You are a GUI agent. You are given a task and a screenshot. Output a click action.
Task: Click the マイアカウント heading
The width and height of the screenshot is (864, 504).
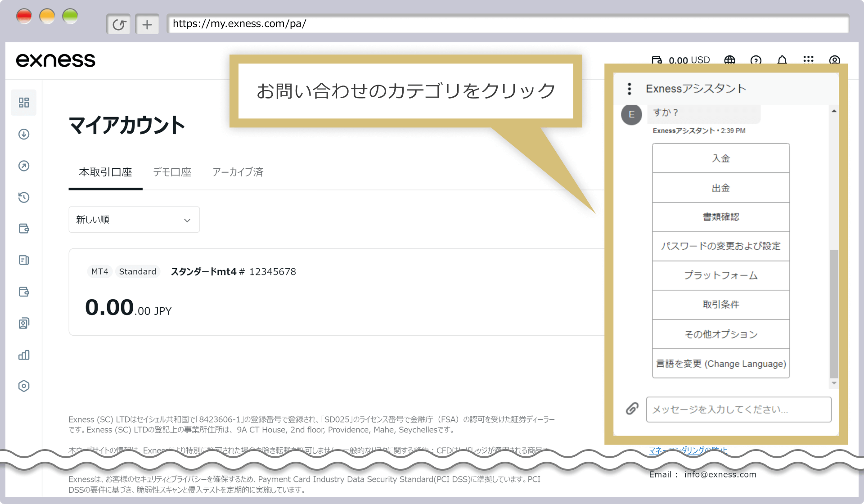pos(127,125)
